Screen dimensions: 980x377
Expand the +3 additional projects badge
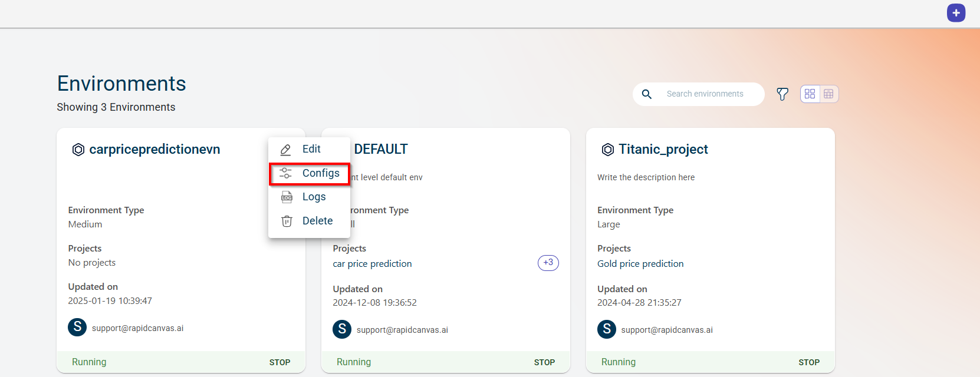[x=548, y=263]
